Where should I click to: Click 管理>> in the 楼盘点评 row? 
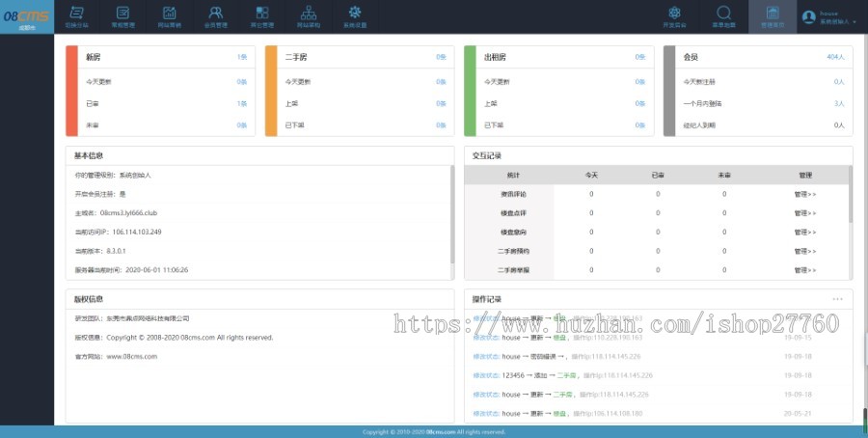click(x=805, y=213)
